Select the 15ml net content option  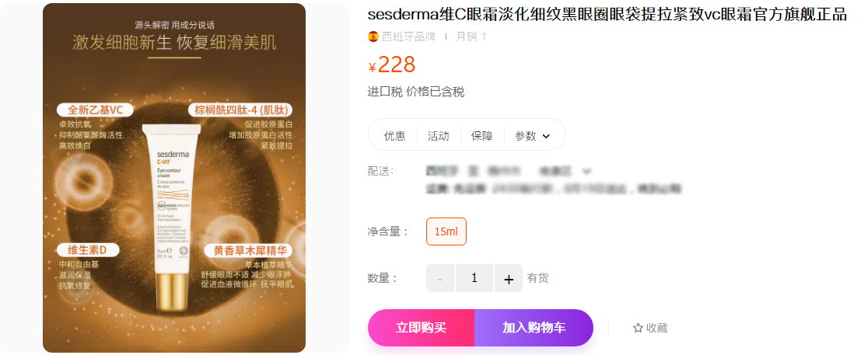(x=446, y=231)
